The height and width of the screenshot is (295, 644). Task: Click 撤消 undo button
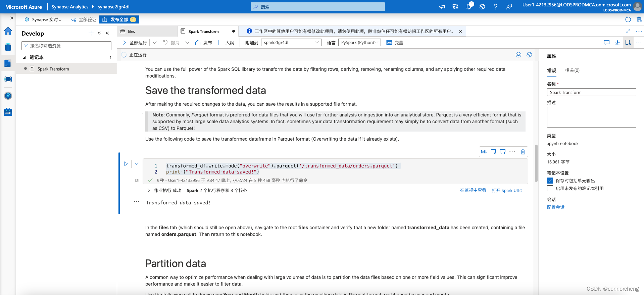[171, 43]
